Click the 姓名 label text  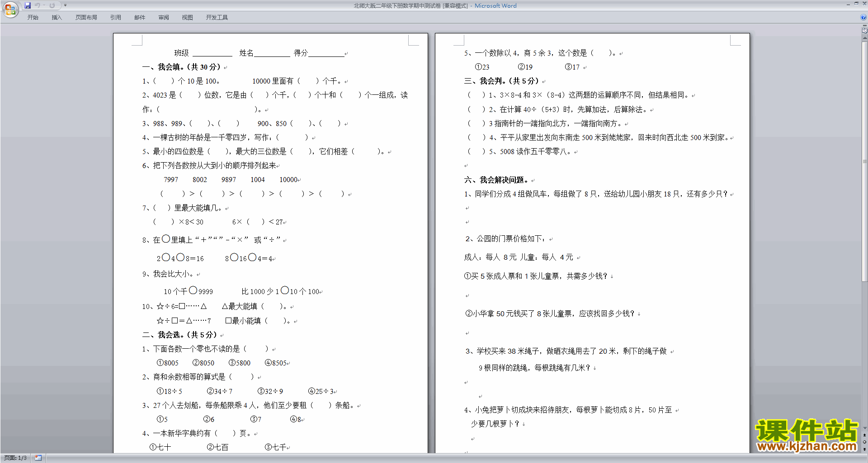coord(246,53)
